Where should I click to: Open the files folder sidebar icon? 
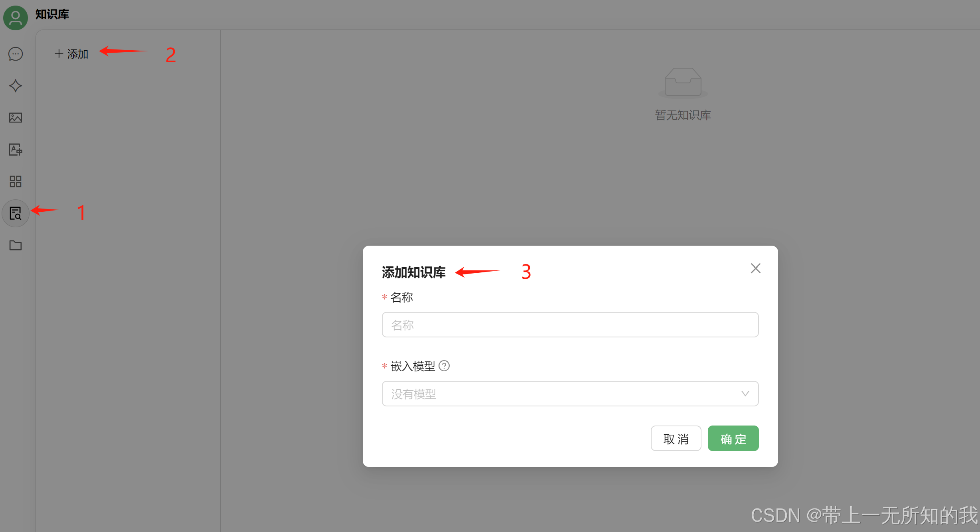pyautogui.click(x=16, y=245)
